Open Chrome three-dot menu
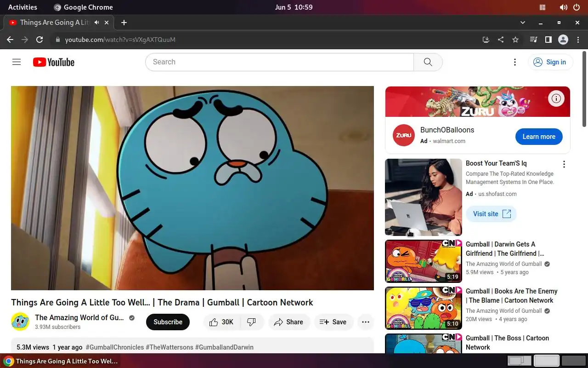 click(x=578, y=40)
